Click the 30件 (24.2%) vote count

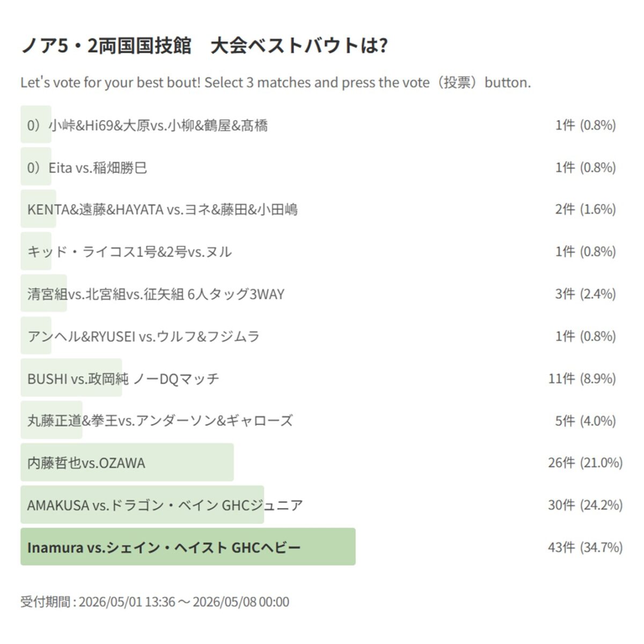(x=586, y=504)
